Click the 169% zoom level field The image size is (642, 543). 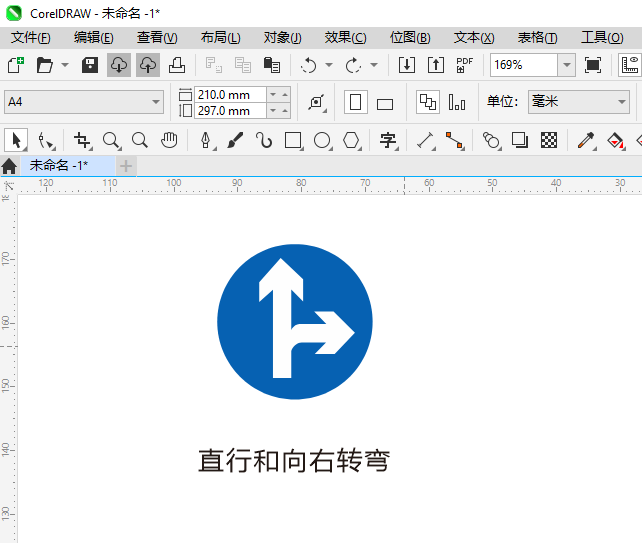pos(524,65)
